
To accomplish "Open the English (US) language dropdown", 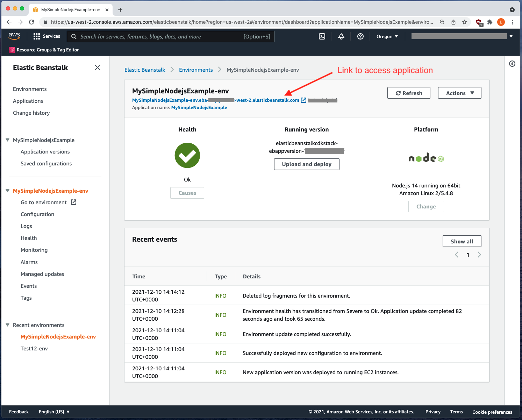I will click(54, 412).
